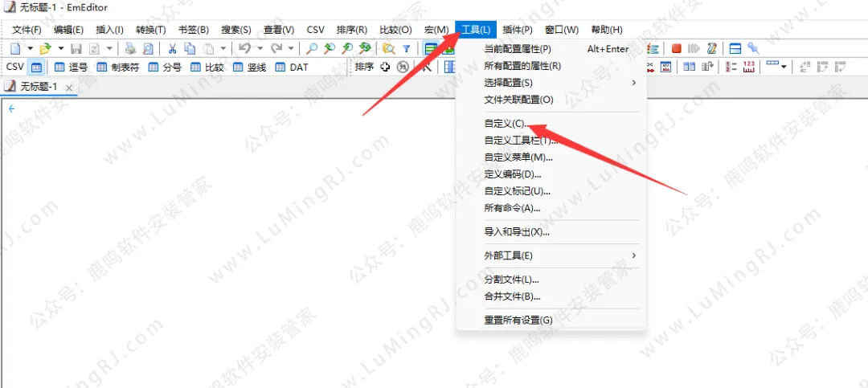Click the Paste clipboard icon

point(208,49)
